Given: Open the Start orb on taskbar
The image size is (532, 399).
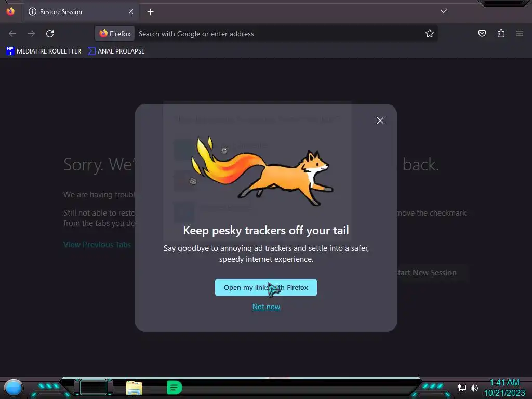Looking at the screenshot, I should [14, 388].
